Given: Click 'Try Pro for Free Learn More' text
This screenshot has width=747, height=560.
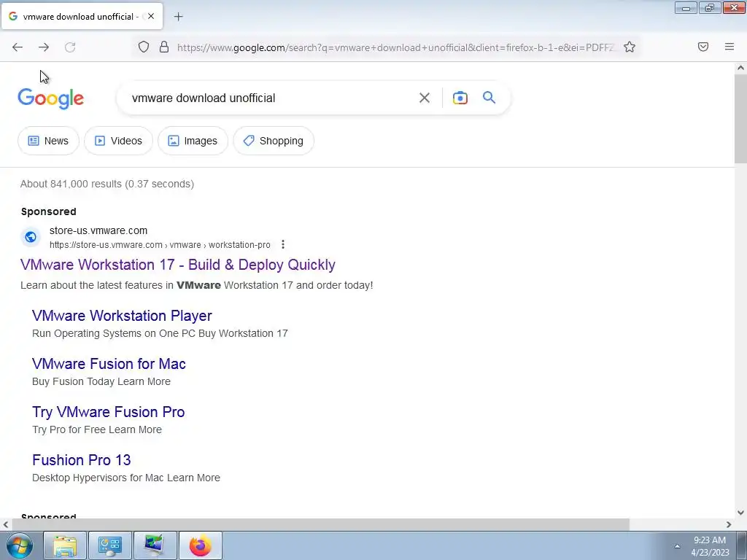Looking at the screenshot, I should pos(97,429).
